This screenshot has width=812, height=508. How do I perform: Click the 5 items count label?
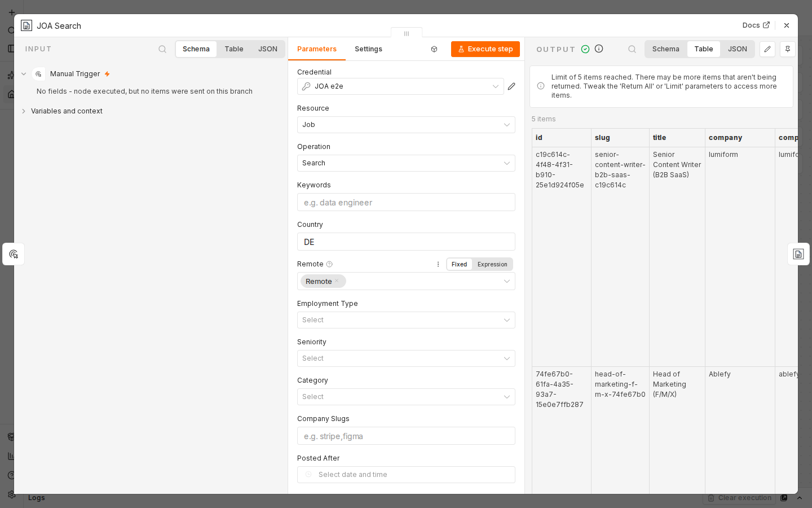pyautogui.click(x=544, y=119)
